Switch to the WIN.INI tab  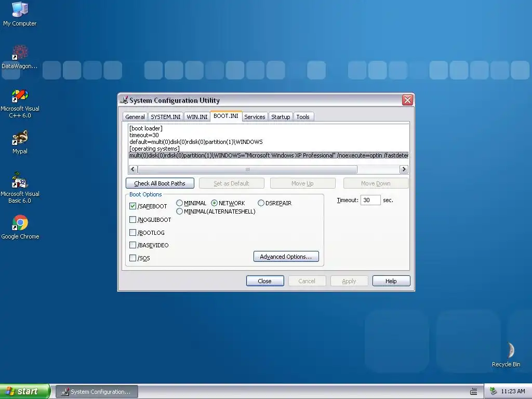point(197,117)
